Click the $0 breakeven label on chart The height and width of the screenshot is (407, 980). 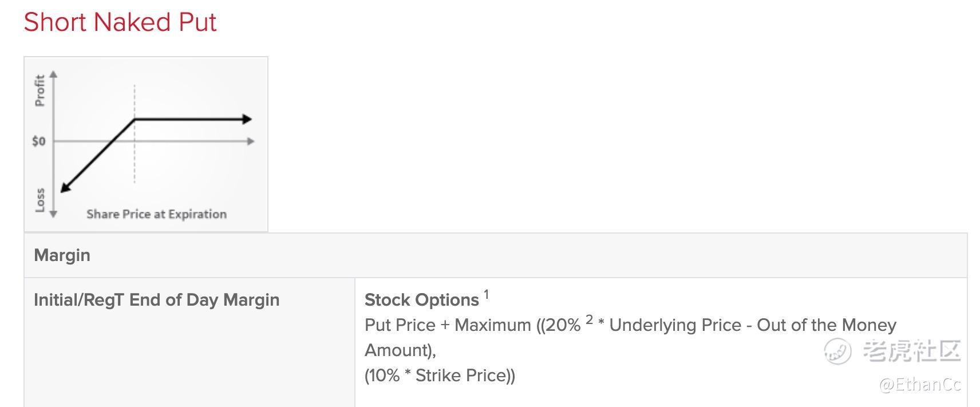pos(38,141)
